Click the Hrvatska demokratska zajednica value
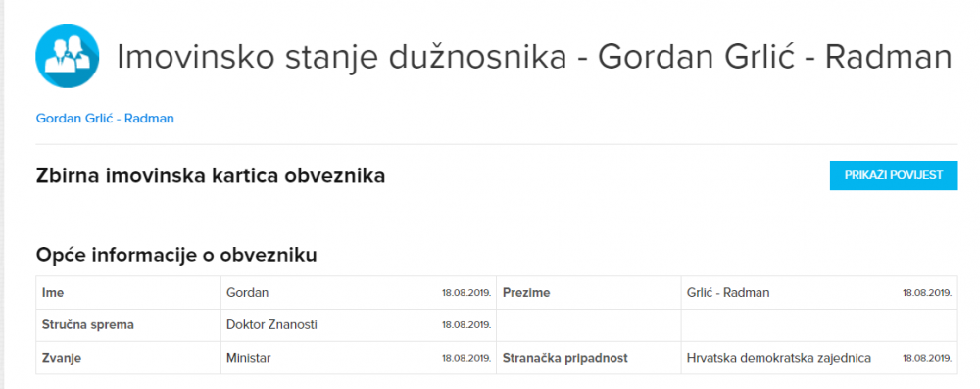The width and height of the screenshot is (980, 389). 779,358
